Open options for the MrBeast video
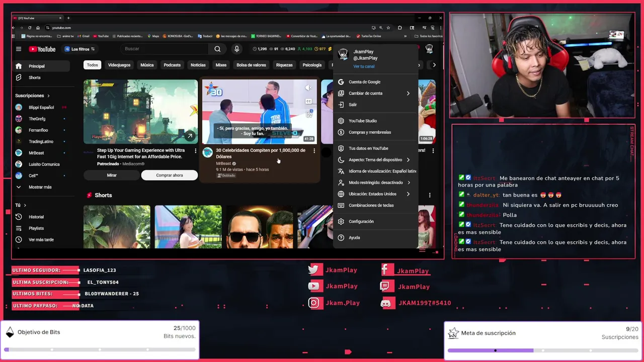 314,151
